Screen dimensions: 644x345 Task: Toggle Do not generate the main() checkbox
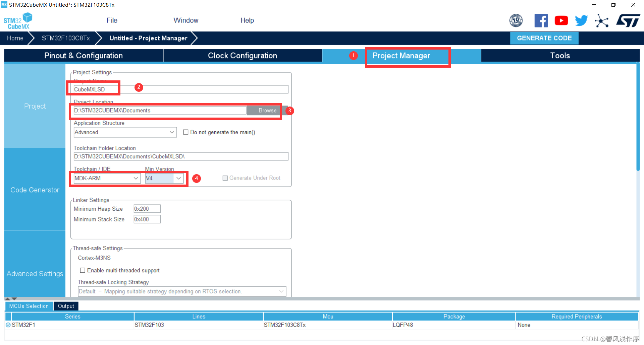click(185, 132)
